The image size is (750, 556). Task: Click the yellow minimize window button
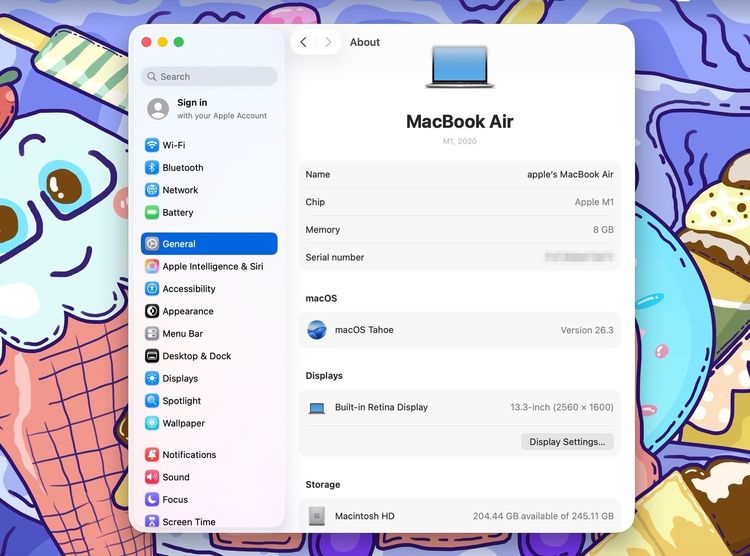163,42
